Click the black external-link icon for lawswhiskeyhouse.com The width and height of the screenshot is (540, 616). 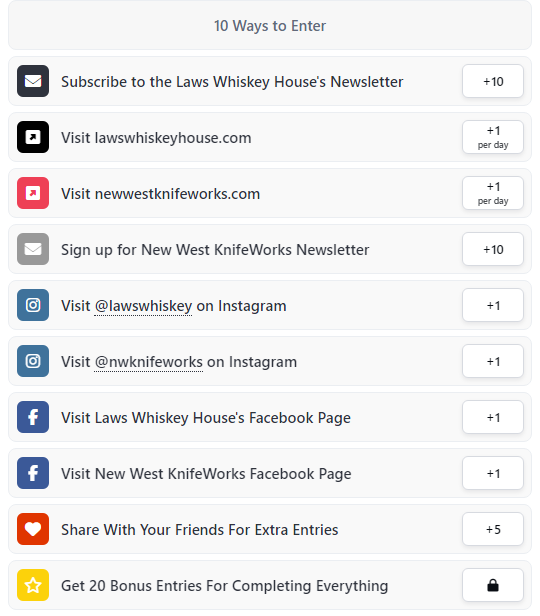click(x=33, y=137)
